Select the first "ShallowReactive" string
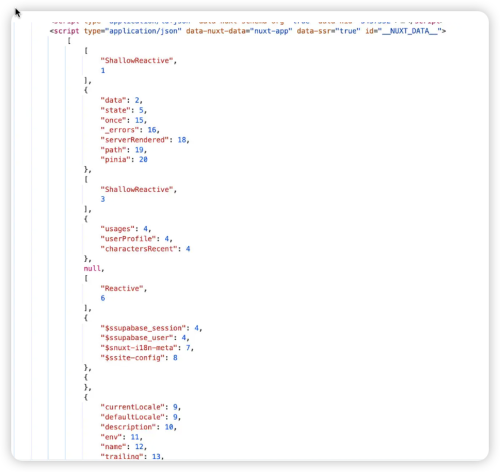500x472 pixels. 137,61
